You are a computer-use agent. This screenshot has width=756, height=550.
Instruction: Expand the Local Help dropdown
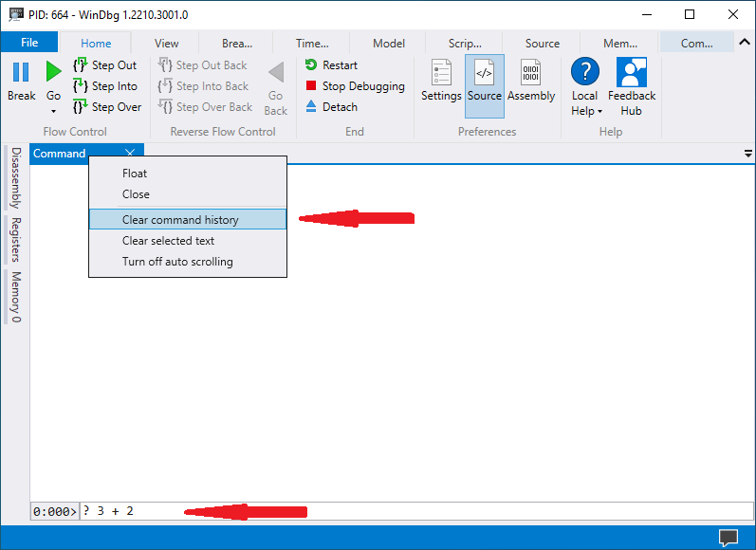coord(599,111)
